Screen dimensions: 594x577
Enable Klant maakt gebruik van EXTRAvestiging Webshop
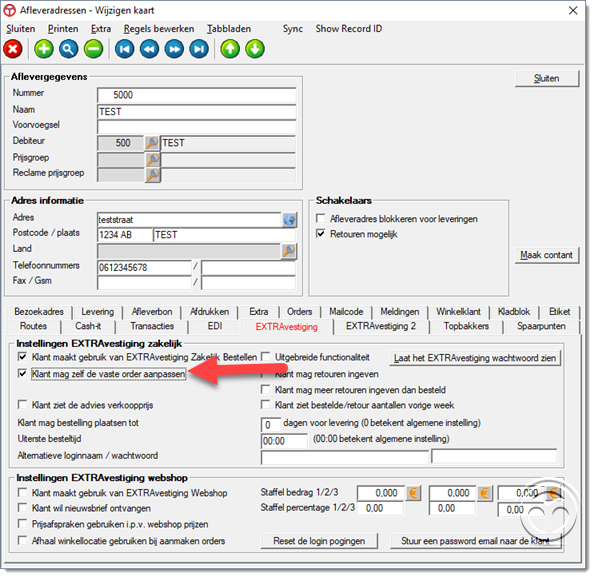coord(23,493)
